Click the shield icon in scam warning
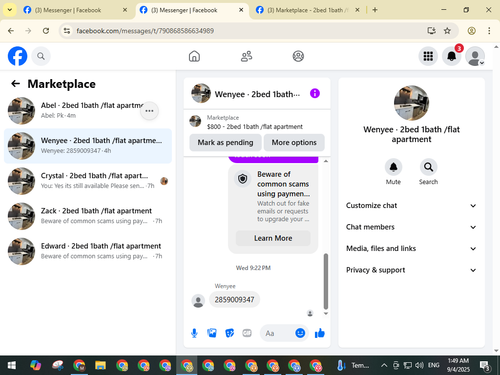This screenshot has height=375, width=500. 243,179
